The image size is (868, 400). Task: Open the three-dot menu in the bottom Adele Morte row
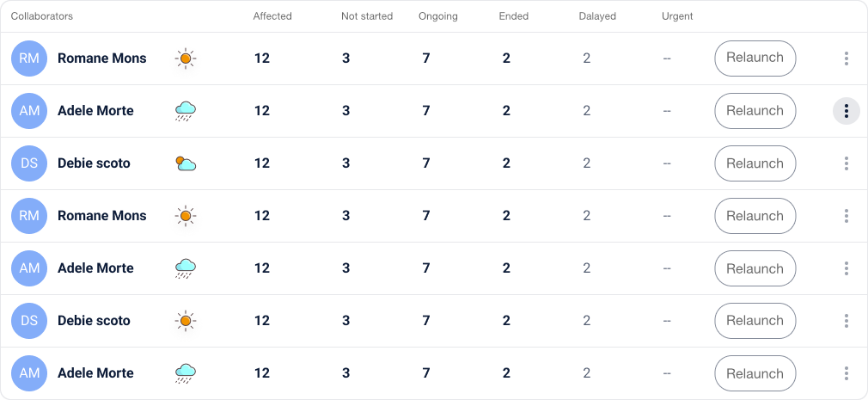click(x=847, y=373)
